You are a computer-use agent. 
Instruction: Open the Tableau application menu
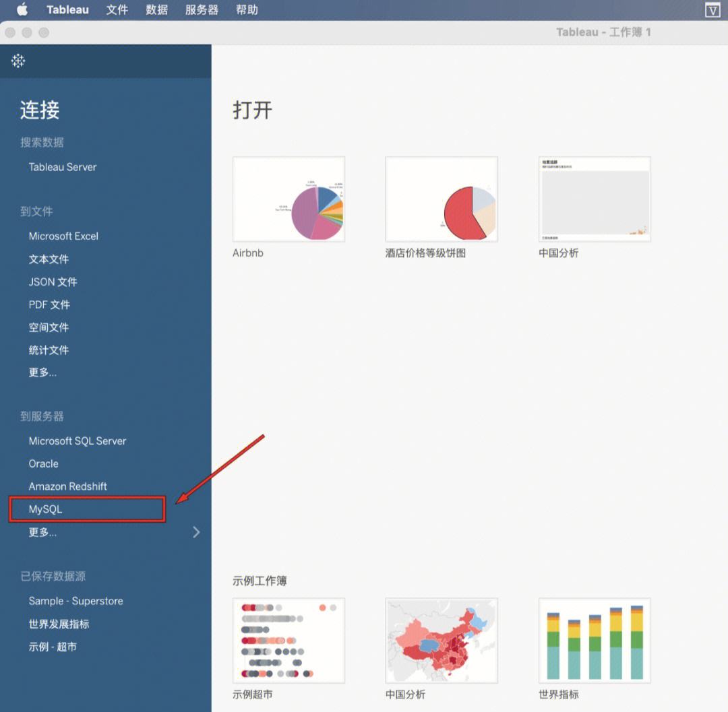click(67, 9)
